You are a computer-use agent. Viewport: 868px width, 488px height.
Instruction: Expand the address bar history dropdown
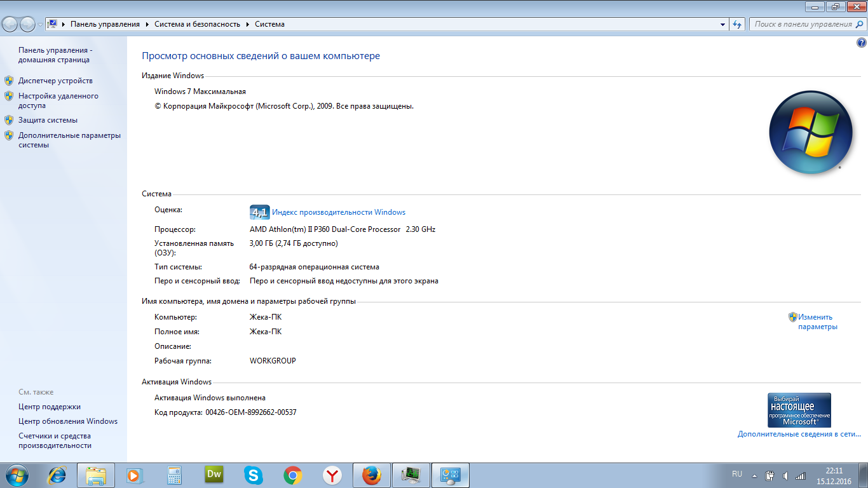click(x=723, y=24)
